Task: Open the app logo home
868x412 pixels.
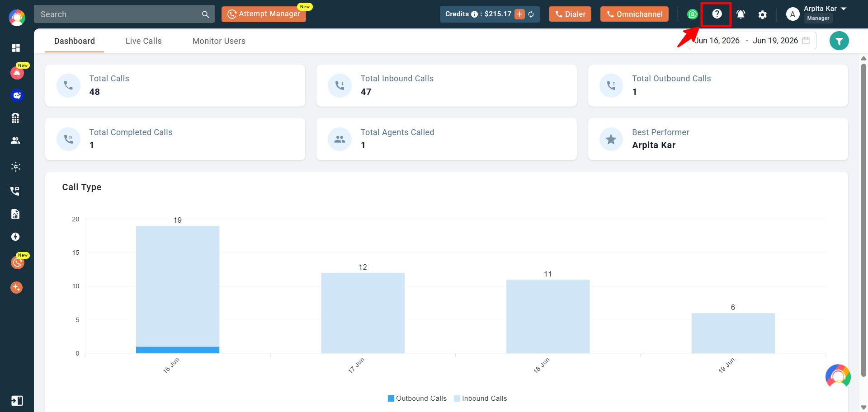Action: click(17, 18)
